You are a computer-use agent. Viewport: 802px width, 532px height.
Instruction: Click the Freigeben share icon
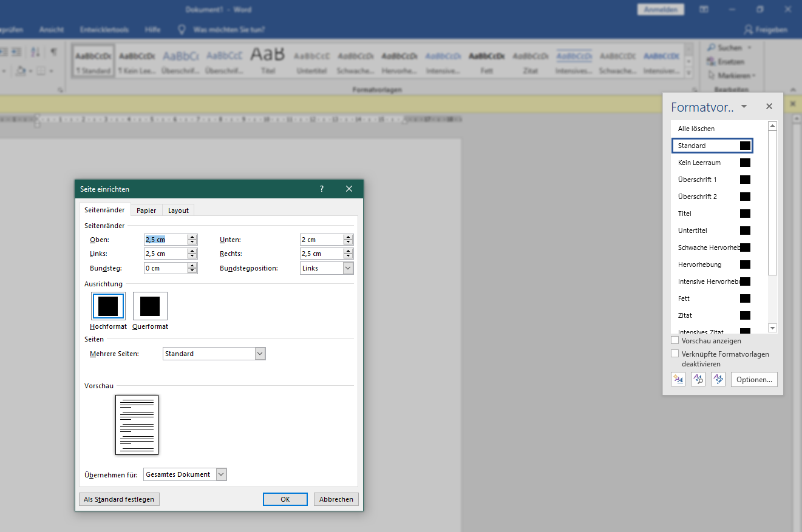tap(749, 29)
